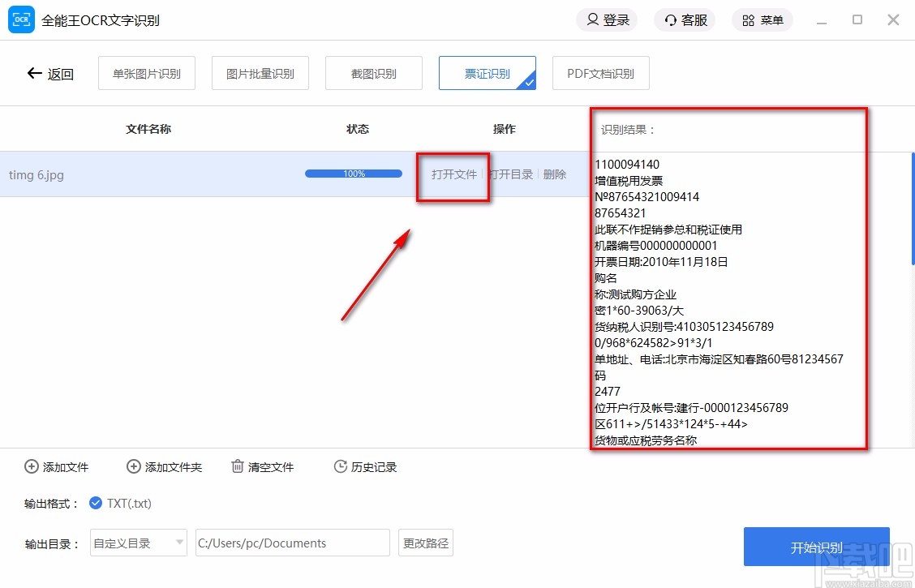Screen dimensions: 915x588
Task: Open the PDF文档识别 tab
Action: [x=600, y=72]
